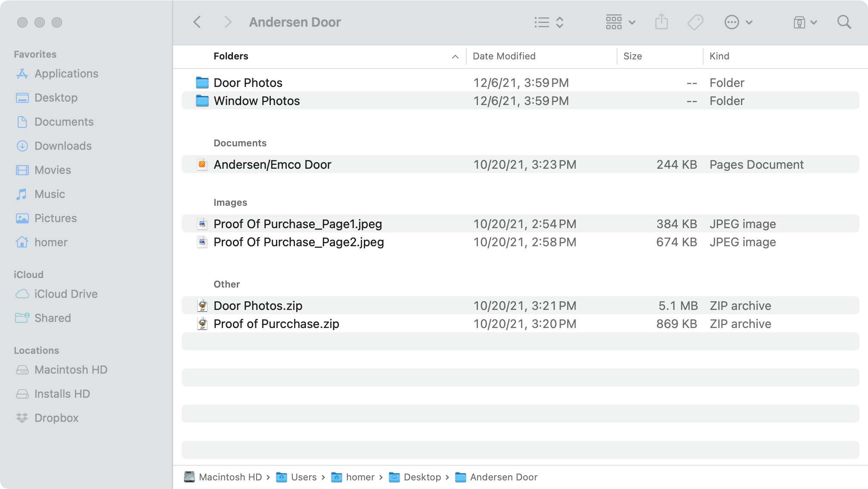This screenshot has width=868, height=489.
Task: Open Music in the sidebar
Action: click(50, 194)
